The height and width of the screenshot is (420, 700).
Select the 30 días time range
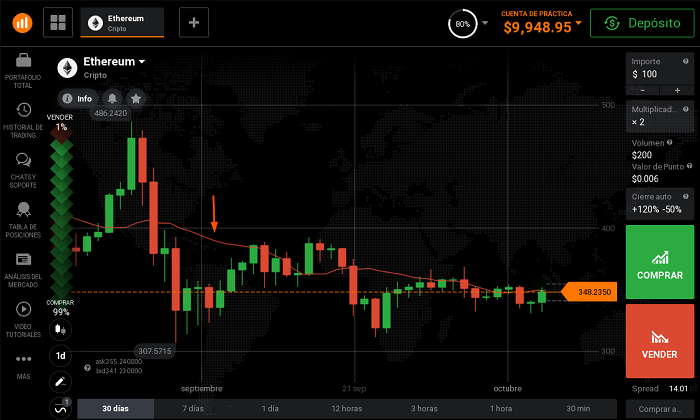[x=116, y=408]
